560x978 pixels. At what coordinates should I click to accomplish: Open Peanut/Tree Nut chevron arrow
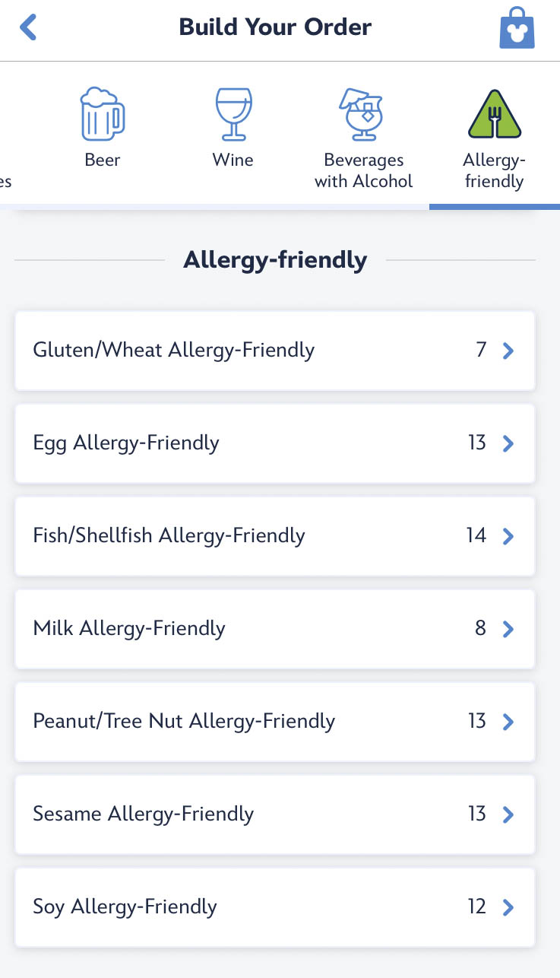[x=508, y=722]
